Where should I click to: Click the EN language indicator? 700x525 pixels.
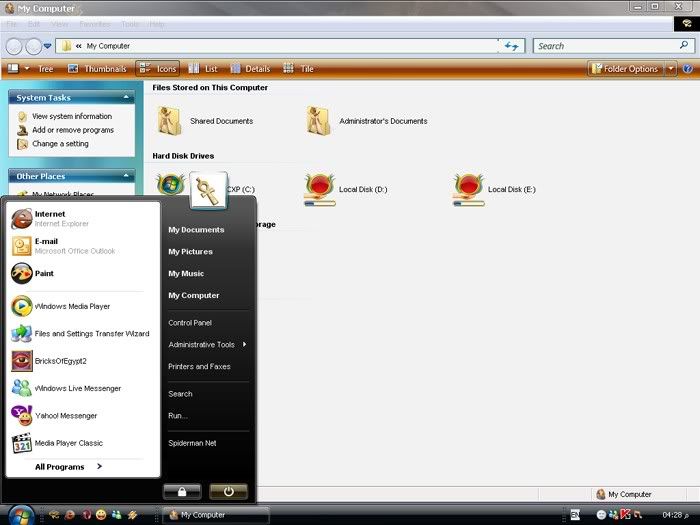575,515
